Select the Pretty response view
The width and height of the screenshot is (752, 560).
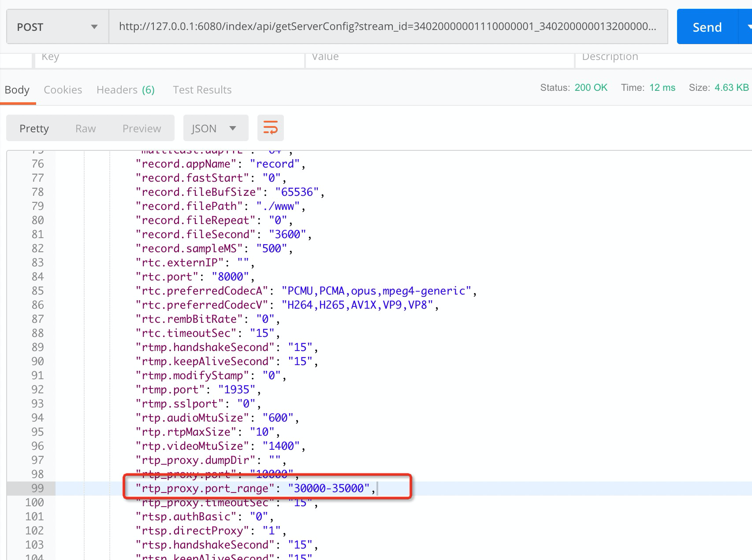click(34, 128)
